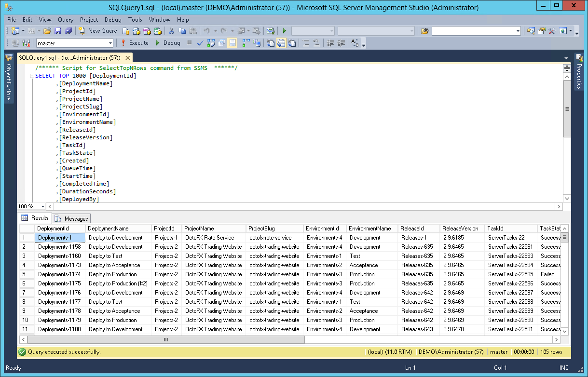
Task: Click the Analysis Services MDX Query icon
Action: pos(136,31)
